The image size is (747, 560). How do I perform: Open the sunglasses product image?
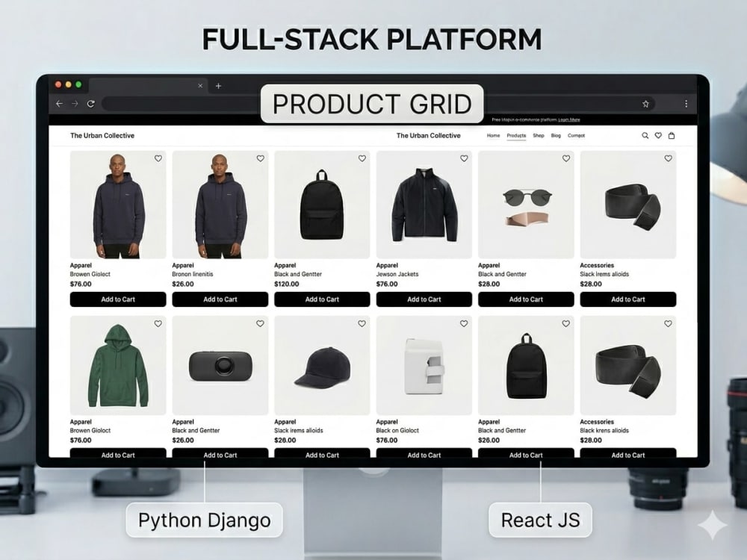coord(526,205)
